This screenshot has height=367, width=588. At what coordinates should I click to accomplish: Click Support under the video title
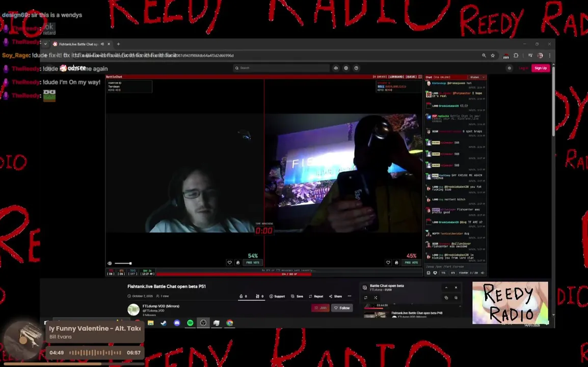[x=277, y=296]
